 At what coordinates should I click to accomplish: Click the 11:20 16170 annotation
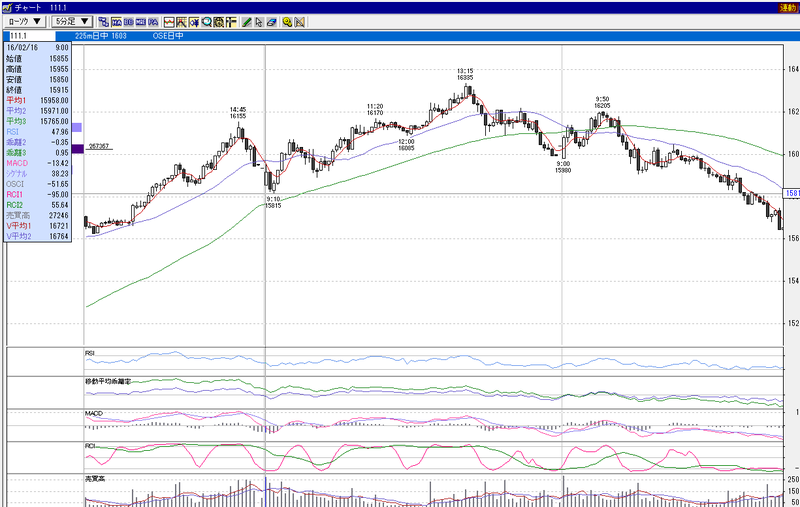click(x=375, y=110)
